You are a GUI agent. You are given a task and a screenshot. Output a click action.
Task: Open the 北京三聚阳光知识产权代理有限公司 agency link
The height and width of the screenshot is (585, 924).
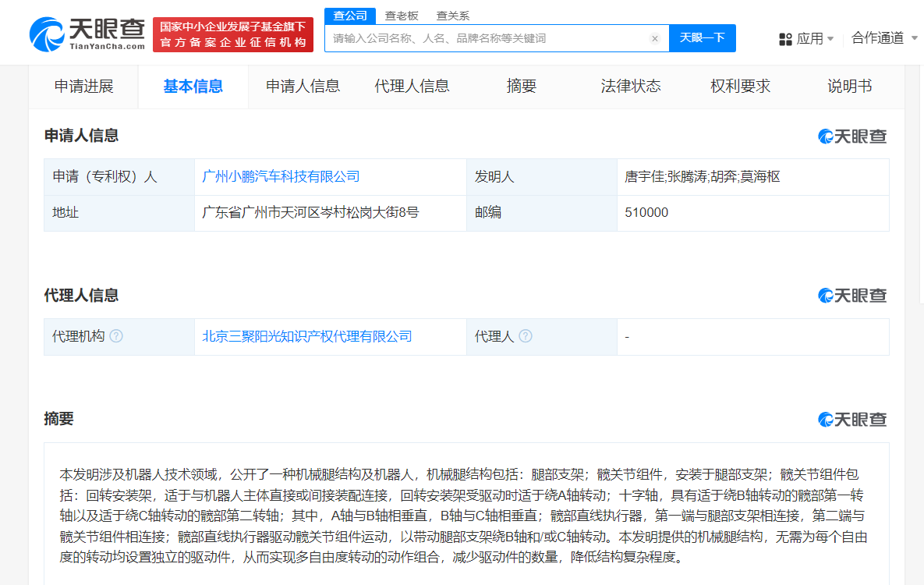click(x=320, y=336)
